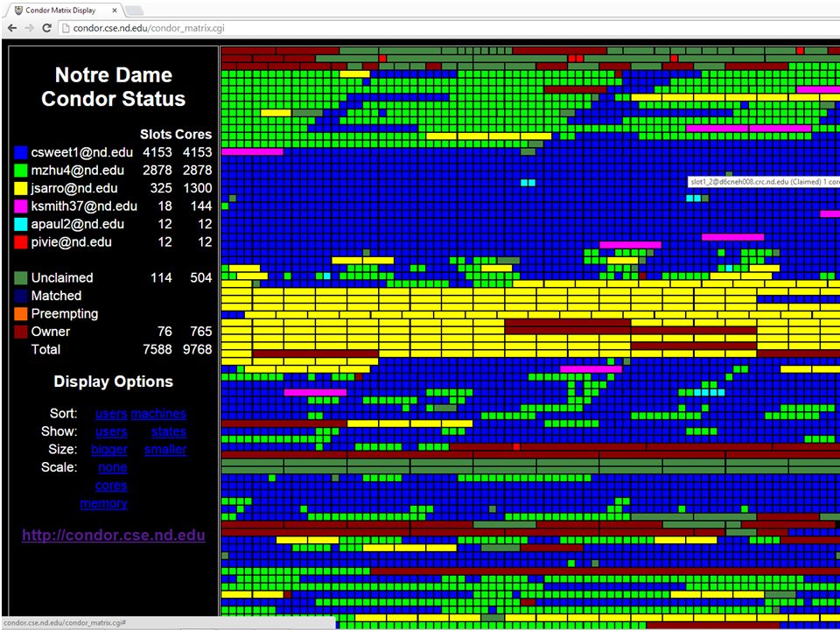Close the Condor Matrix Display tab
Viewport: 840px width, 630px height.
click(115, 10)
